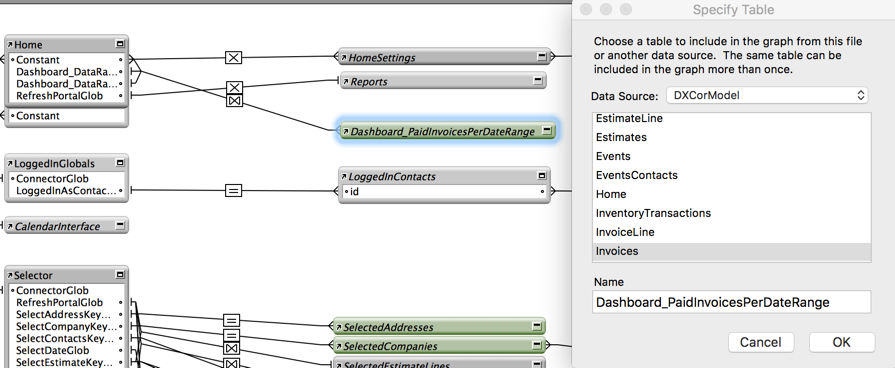Open multi-criteria relationship box beside SelectedEstimateLines

(x=232, y=363)
